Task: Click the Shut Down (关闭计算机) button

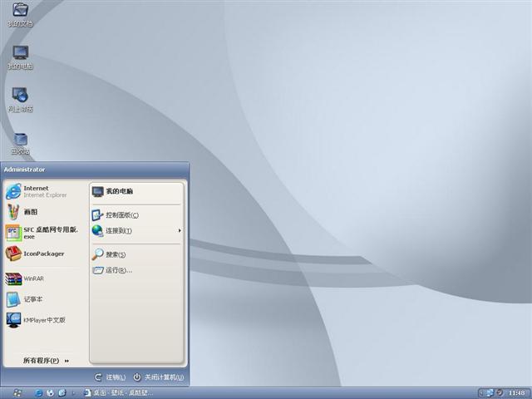Action: coord(159,377)
